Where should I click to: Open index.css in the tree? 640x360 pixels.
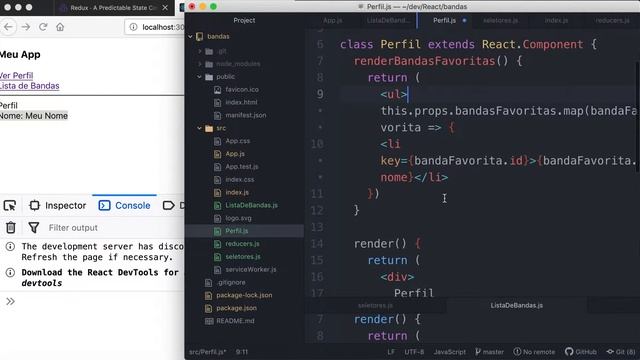coord(239,180)
